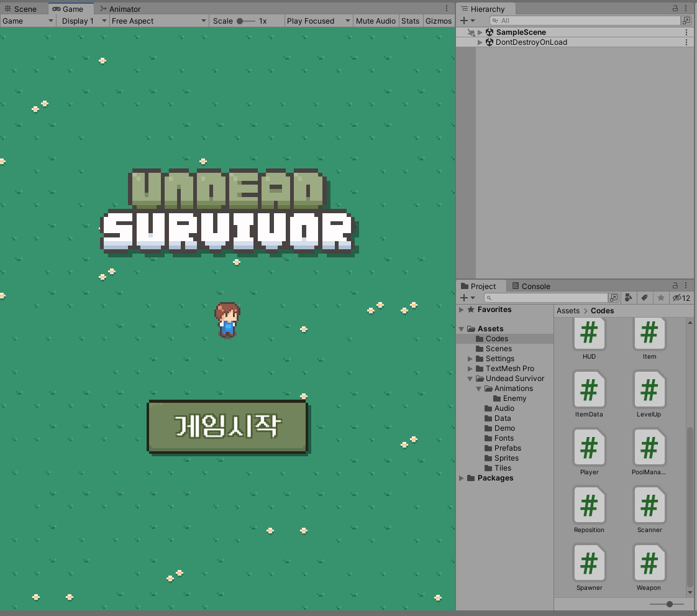The width and height of the screenshot is (697, 616).
Task: Open the Play Focused dropdown
Action: pyautogui.click(x=318, y=21)
